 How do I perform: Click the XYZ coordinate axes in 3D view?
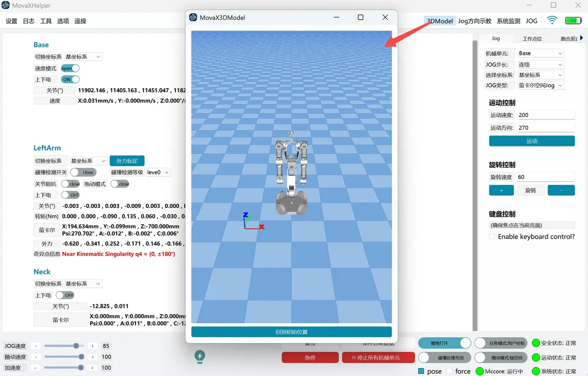[x=252, y=221]
